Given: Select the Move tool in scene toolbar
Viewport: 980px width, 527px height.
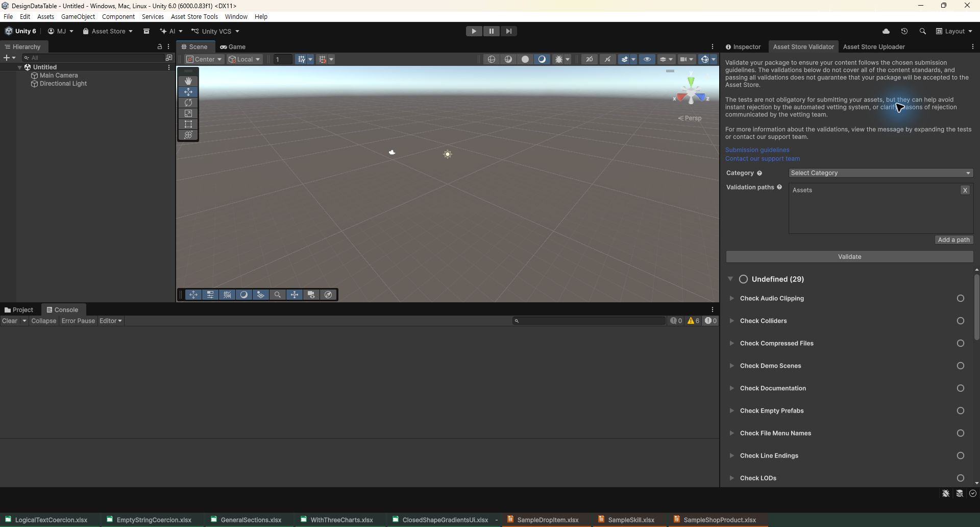Looking at the screenshot, I should click(x=188, y=92).
